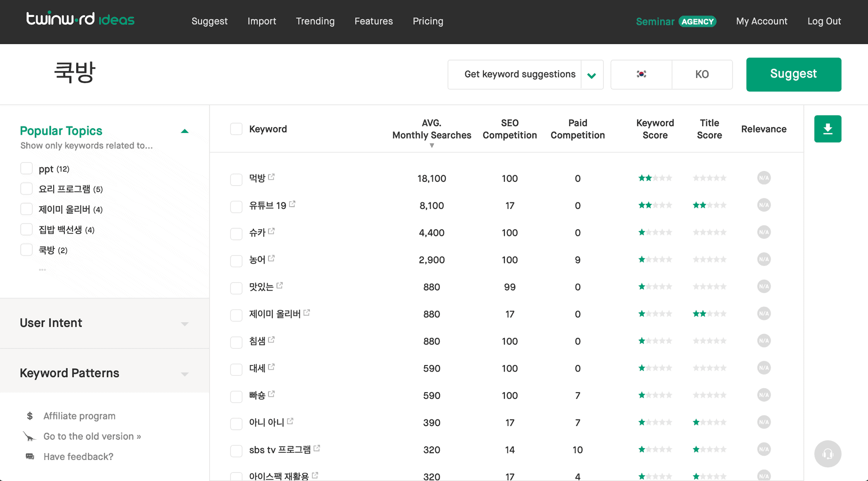Open the KO language selector

[702, 74]
